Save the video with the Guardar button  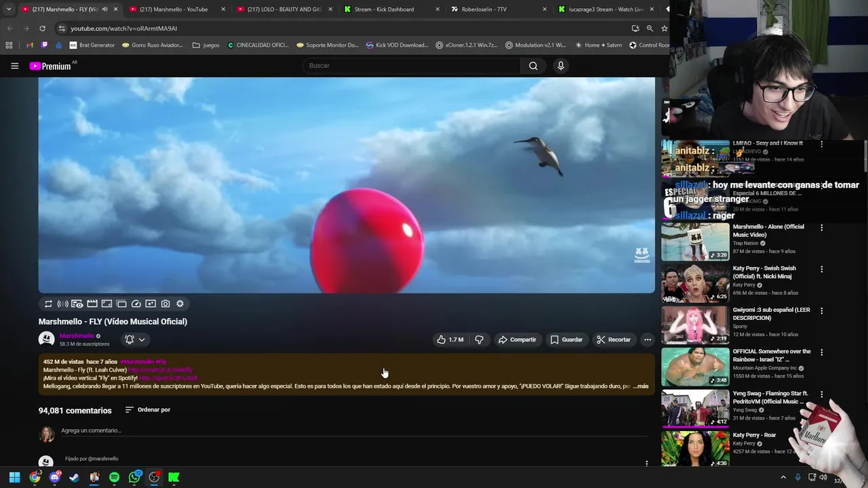[566, 340]
